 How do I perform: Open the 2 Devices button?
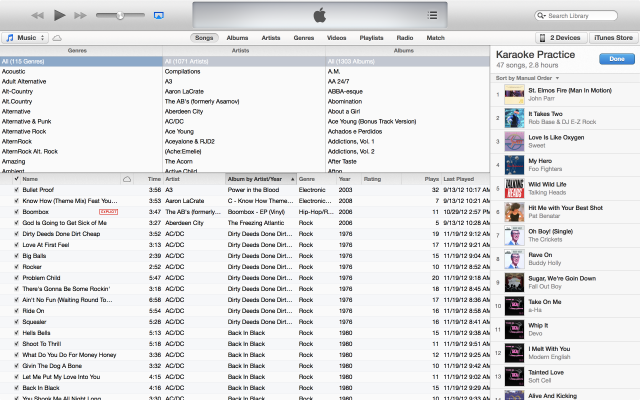pos(561,38)
